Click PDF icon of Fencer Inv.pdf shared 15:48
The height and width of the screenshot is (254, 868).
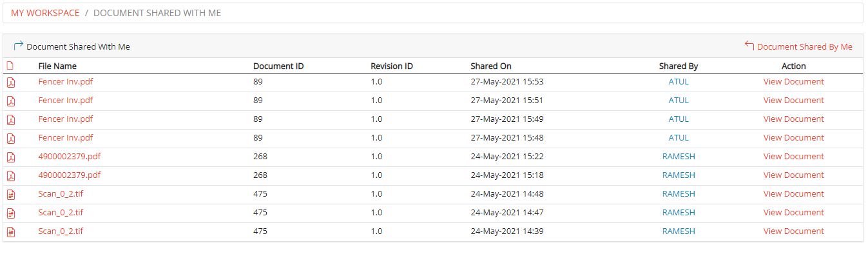[x=10, y=139]
